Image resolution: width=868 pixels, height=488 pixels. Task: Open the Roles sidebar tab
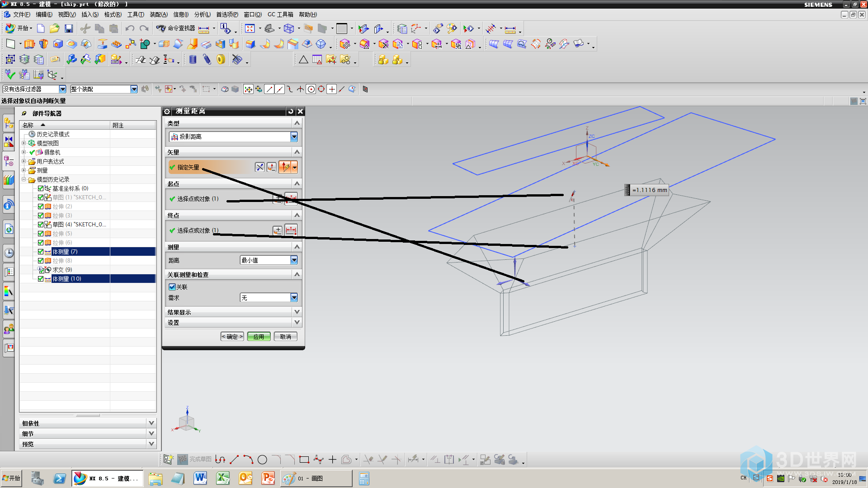[9, 329]
